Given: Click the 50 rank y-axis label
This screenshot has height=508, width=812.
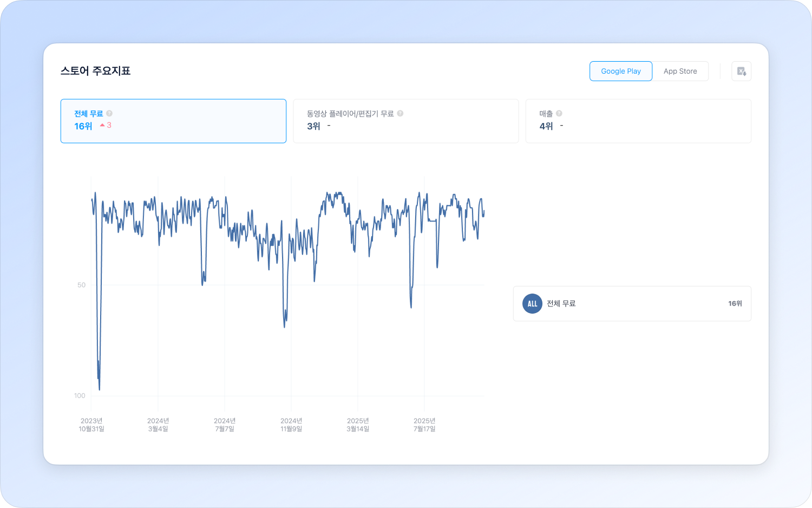Looking at the screenshot, I should 81,285.
